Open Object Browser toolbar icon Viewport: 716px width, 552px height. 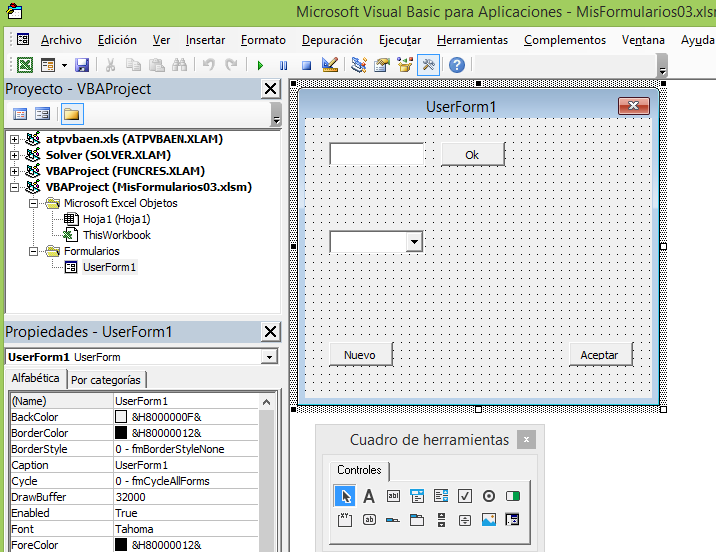[x=405, y=65]
